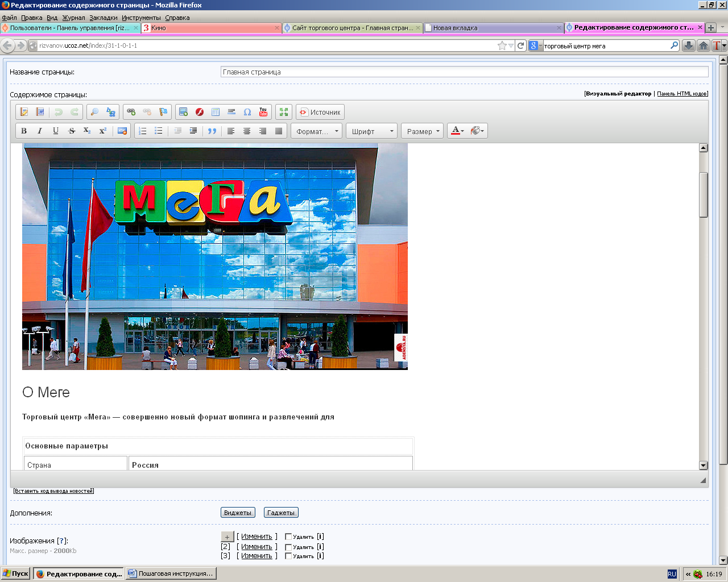Click the Firefox home icon
This screenshot has height=582, width=728.
pyautogui.click(x=703, y=45)
